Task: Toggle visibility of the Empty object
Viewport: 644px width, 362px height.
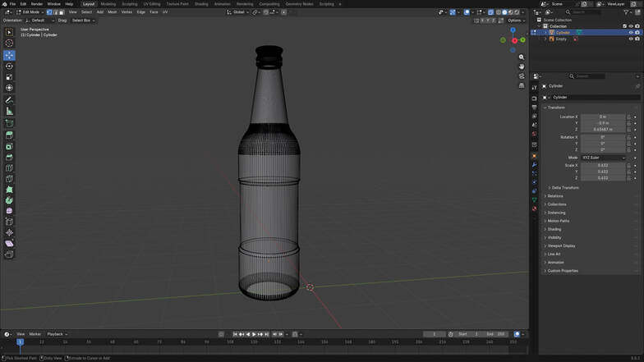Action: [x=631, y=39]
